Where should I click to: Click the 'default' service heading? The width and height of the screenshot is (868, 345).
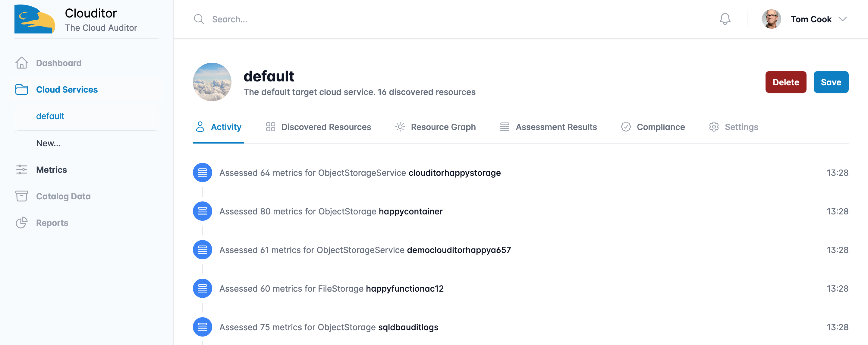269,76
